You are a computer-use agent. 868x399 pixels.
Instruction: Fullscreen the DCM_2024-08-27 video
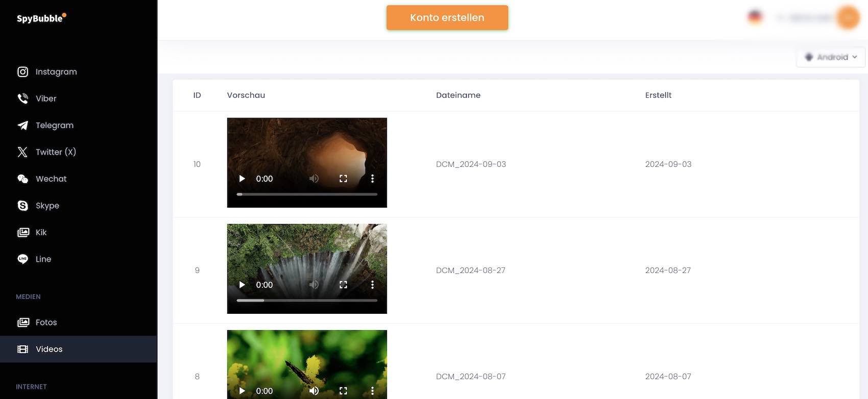(x=343, y=285)
